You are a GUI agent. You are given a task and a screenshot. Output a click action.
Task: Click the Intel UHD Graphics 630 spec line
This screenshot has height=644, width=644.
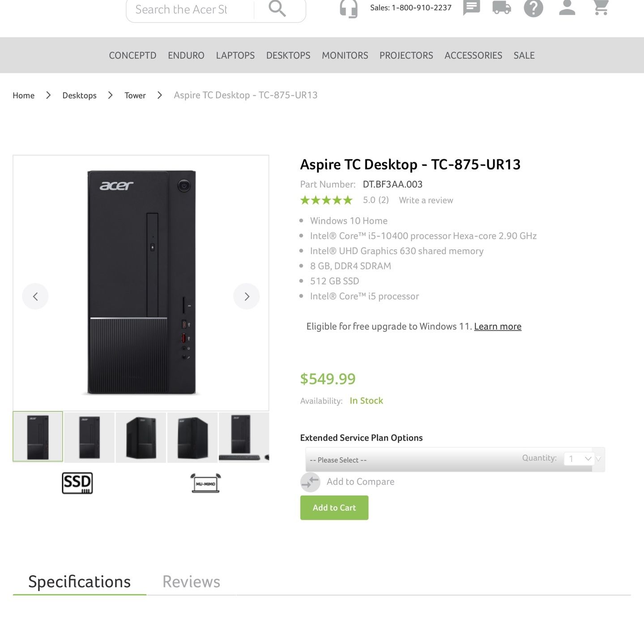click(x=397, y=251)
